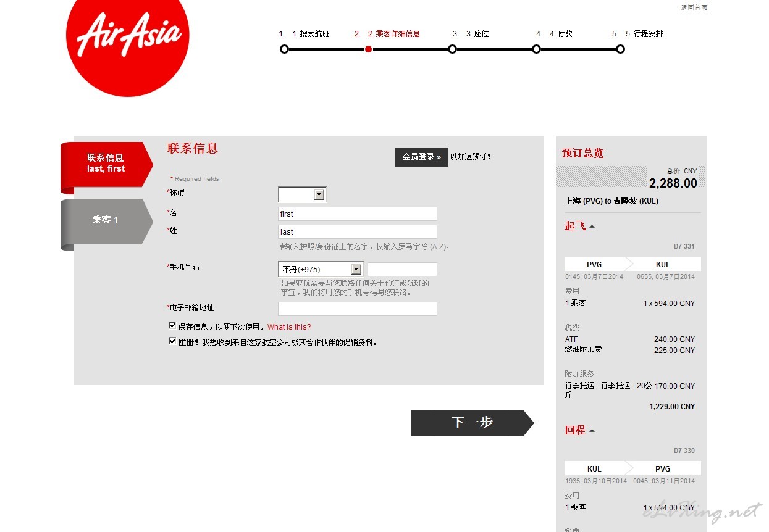The height and width of the screenshot is (532, 769).
Task: Click the AirAsia logo
Action: [x=128, y=48]
